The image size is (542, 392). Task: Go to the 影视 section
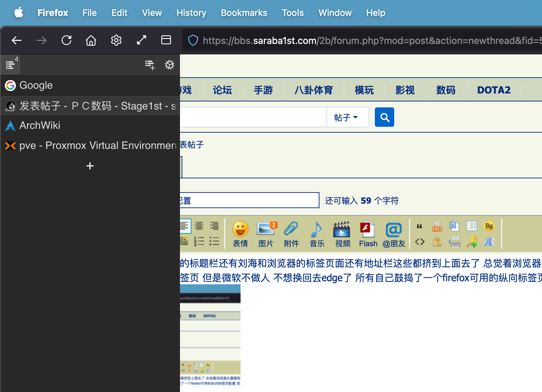pyautogui.click(x=405, y=90)
